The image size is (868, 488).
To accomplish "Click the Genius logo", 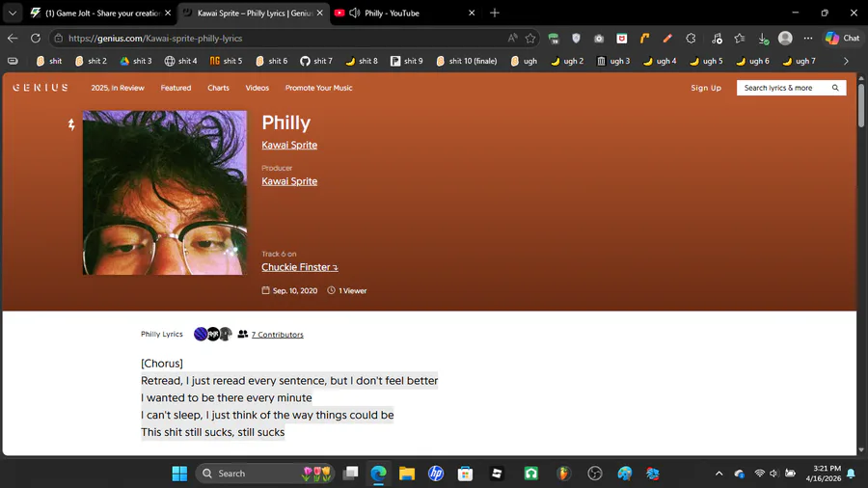I will pyautogui.click(x=41, y=88).
